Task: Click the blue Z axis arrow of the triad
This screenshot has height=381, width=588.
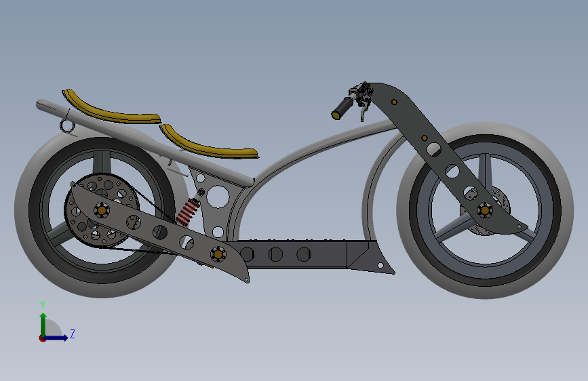Action: pyautogui.click(x=57, y=338)
